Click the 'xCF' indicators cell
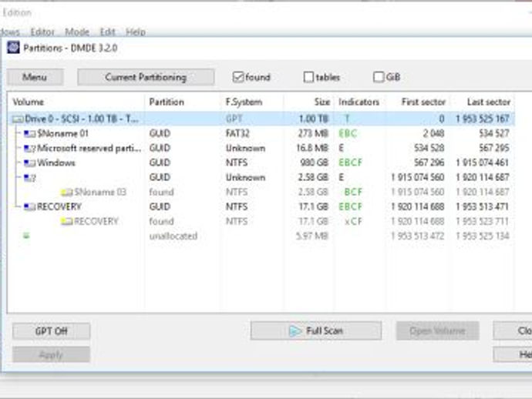This screenshot has width=532, height=399. 353,222
